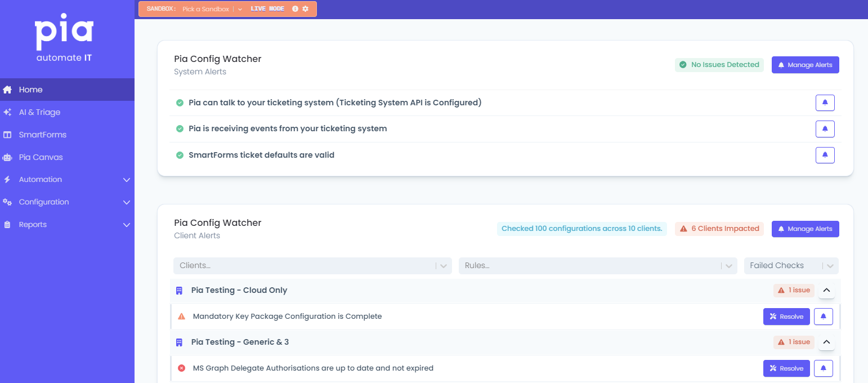The width and height of the screenshot is (868, 383).
Task: Go to Home in the sidebar
Action: 67,90
